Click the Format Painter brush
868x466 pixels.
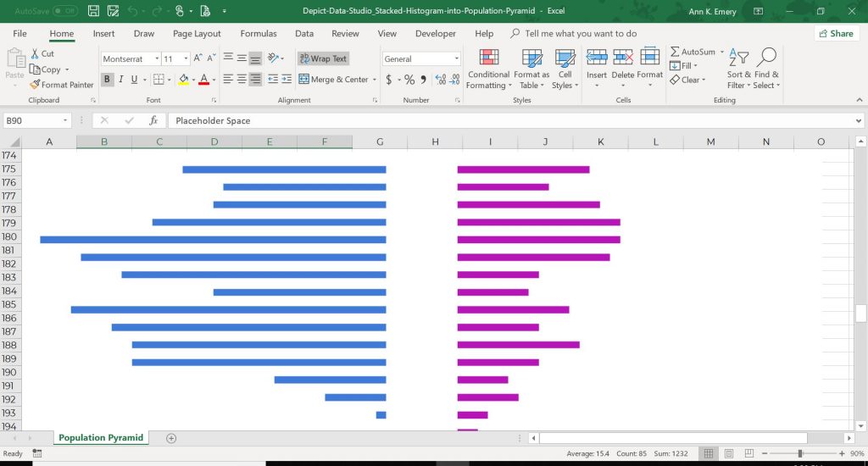35,85
